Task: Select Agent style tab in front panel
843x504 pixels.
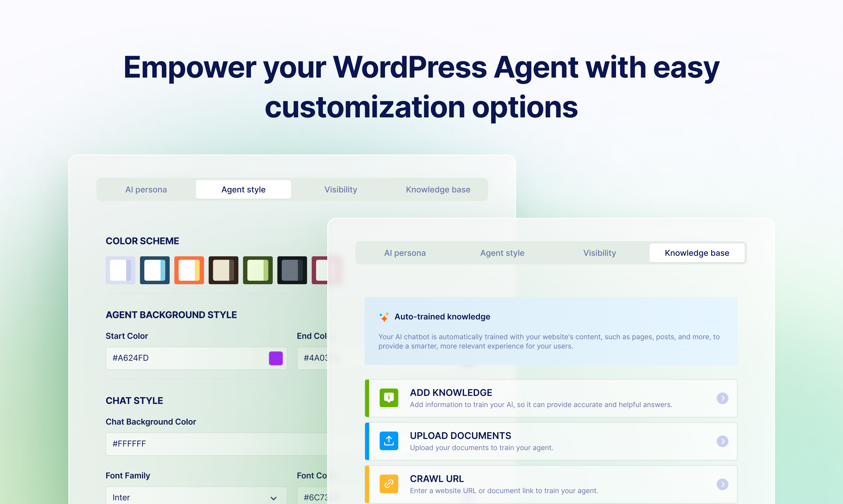Action: [502, 253]
